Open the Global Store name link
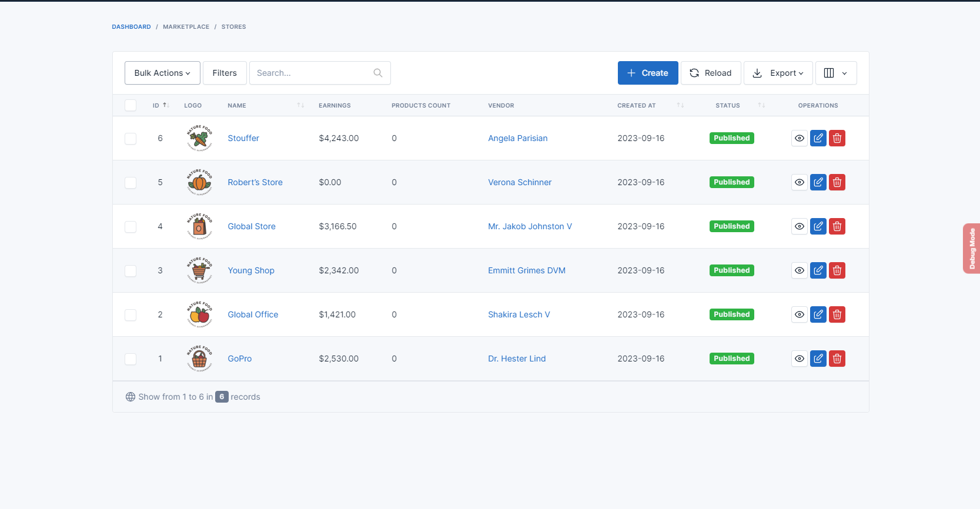Screen dimensions: 980x509 [252, 226]
